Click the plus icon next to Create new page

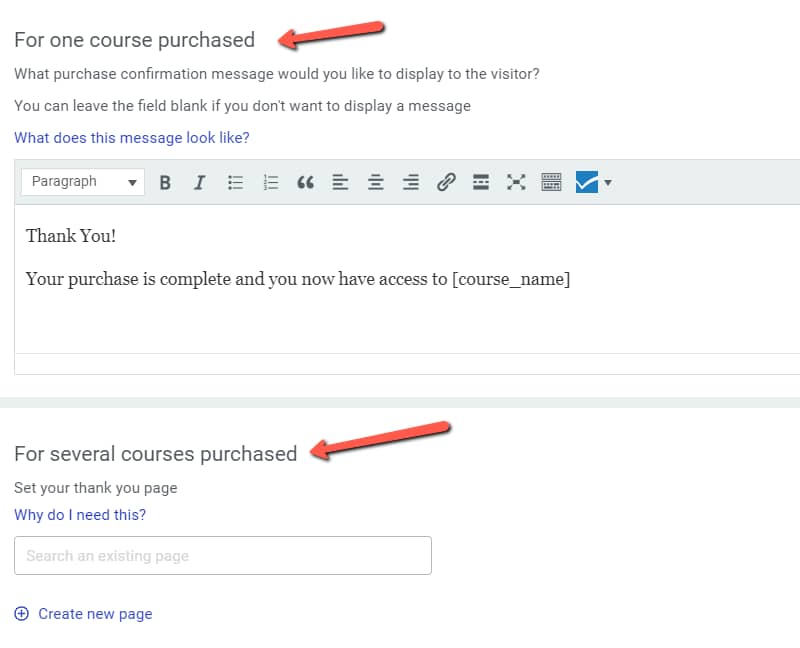click(21, 613)
